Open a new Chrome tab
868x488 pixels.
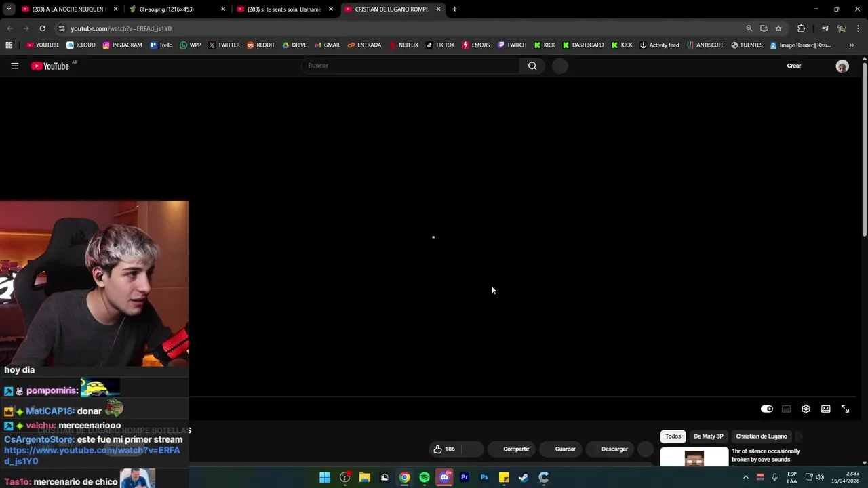pyautogui.click(x=454, y=9)
